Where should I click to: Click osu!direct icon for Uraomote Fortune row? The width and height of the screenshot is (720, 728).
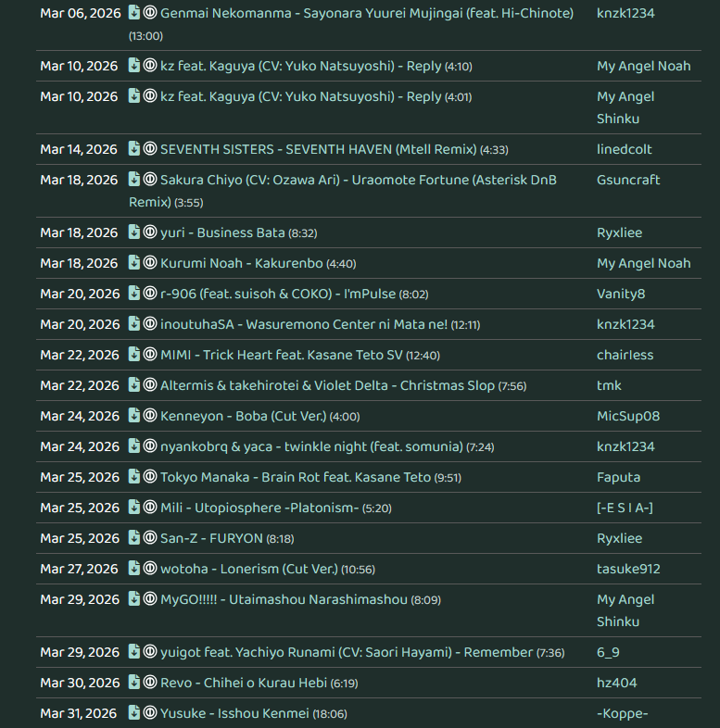(x=149, y=180)
